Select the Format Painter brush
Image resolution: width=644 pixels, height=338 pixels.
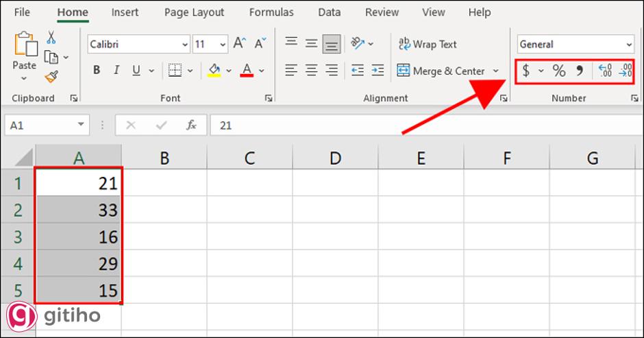coord(51,77)
